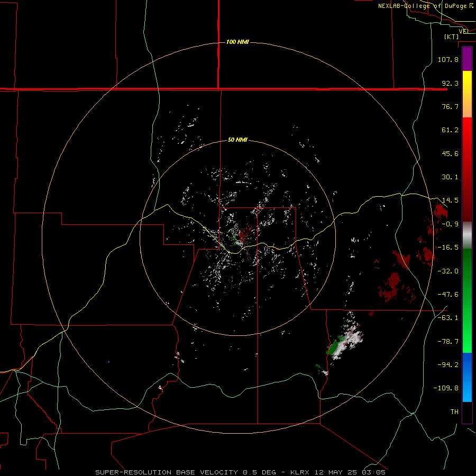This screenshot has width=476, height=476.
Task: Pick the gray near-zero segment of the scale
Action: point(467,235)
